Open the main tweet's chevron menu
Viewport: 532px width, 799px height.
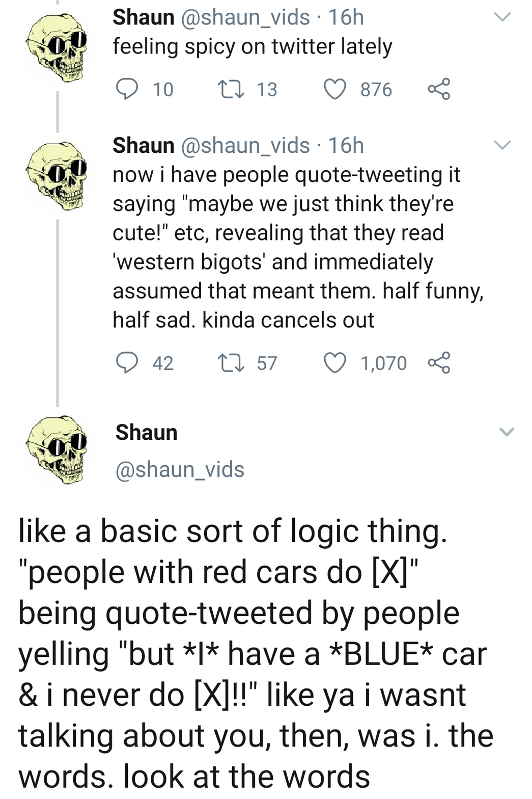point(507,432)
